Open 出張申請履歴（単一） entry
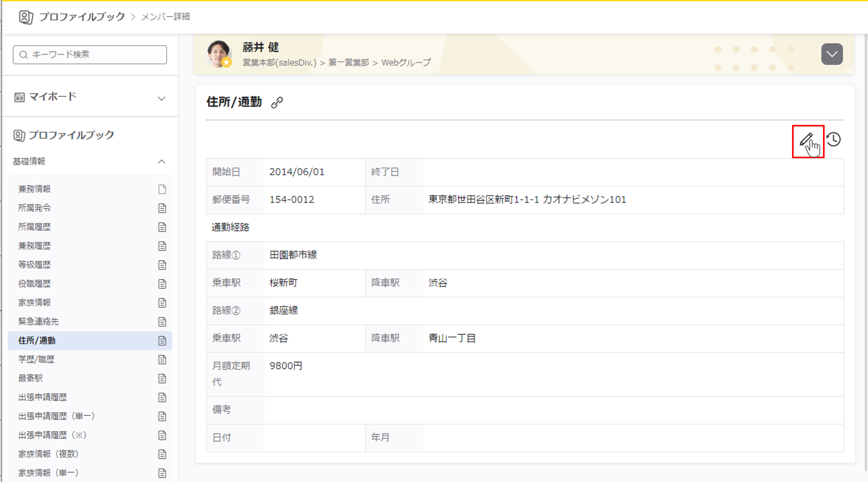868x482 pixels. tap(56, 416)
